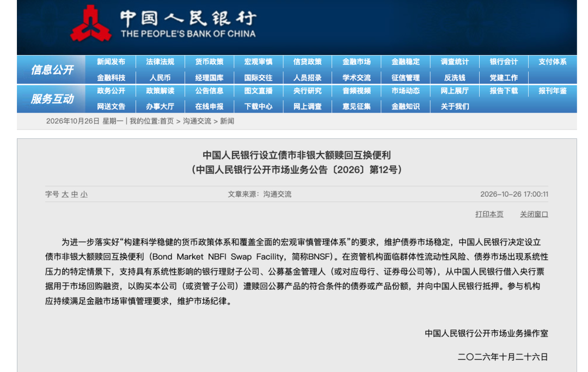The width and height of the screenshot is (588, 372).
Task: Click the timestamp 2026-10-26 17:00:11
Action: tap(514, 194)
